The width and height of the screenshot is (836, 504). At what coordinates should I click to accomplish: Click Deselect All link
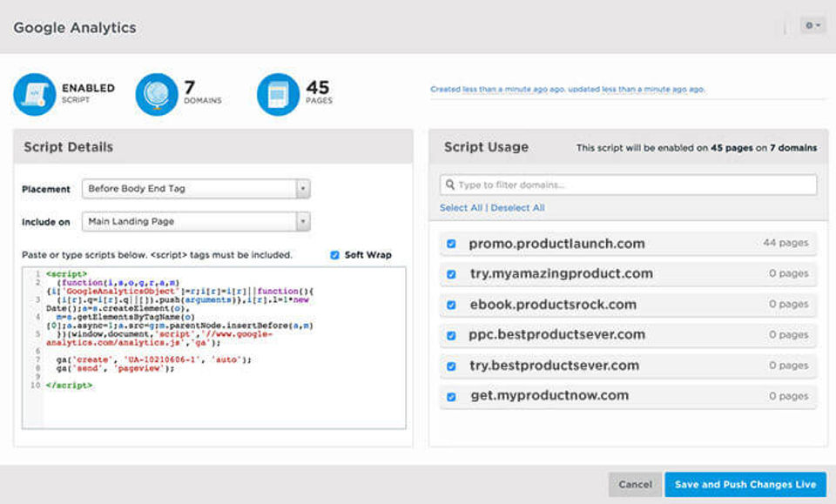point(517,208)
